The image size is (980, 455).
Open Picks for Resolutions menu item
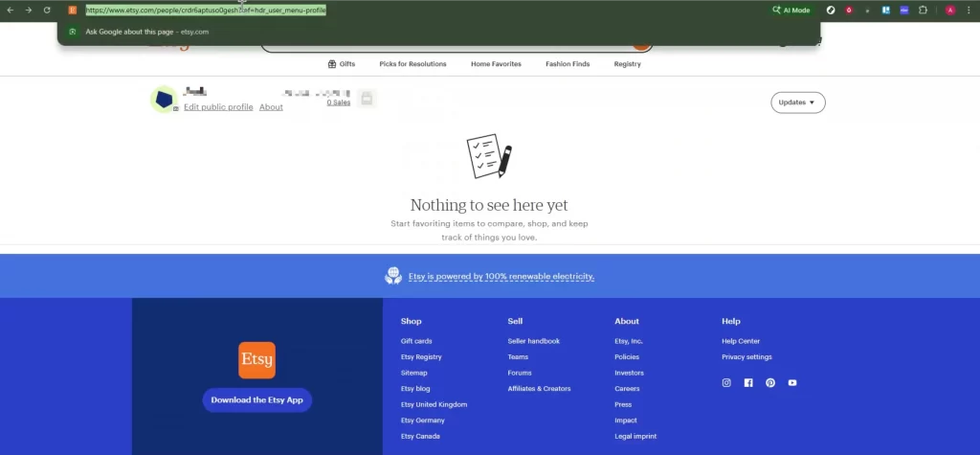click(412, 64)
